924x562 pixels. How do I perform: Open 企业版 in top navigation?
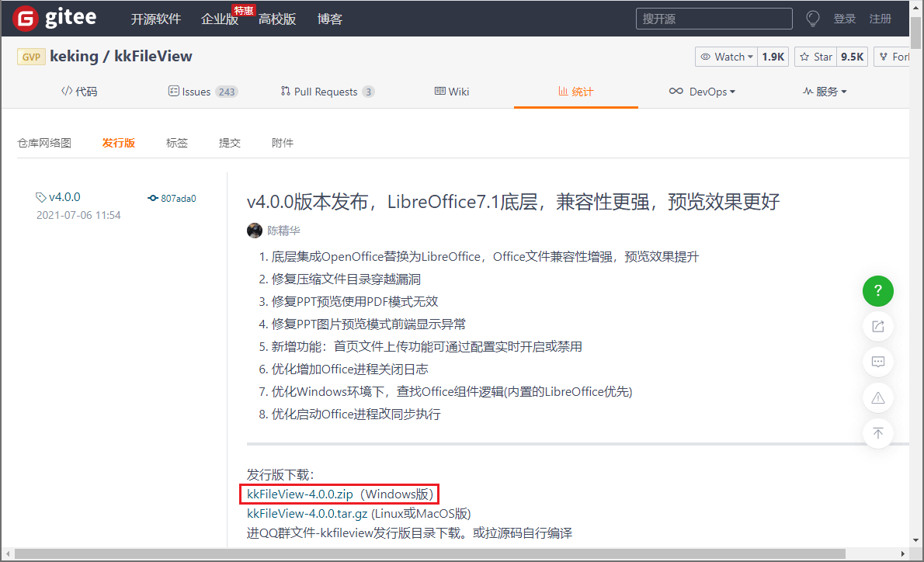[220, 19]
